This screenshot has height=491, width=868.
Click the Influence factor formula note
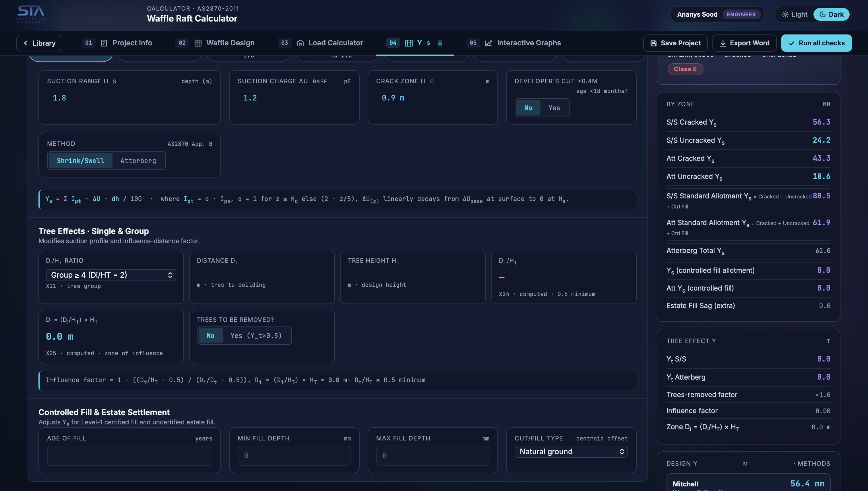click(338, 380)
